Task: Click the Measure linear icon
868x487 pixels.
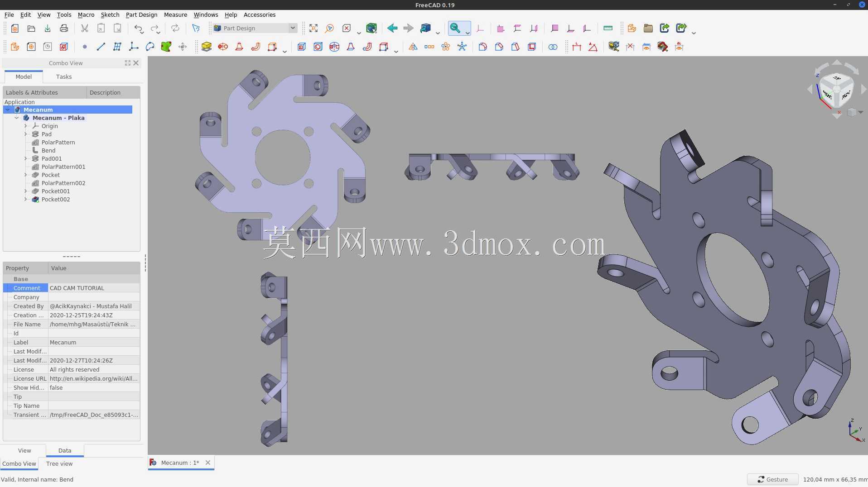Action: (577, 47)
